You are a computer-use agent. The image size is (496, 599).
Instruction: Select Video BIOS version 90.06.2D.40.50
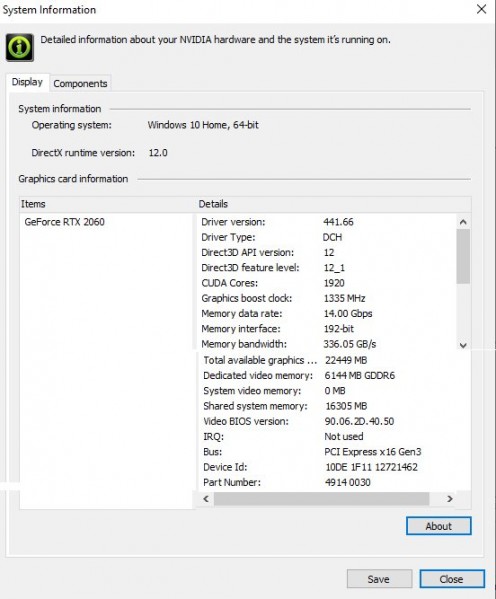360,421
